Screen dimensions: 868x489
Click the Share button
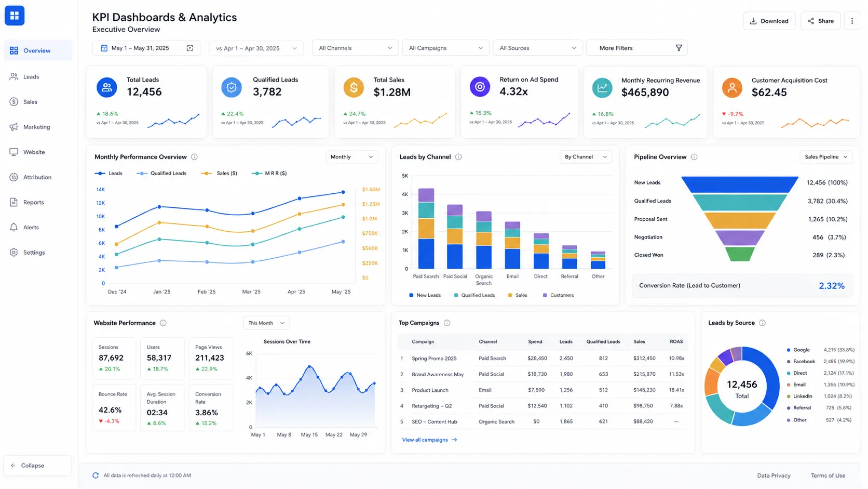pyautogui.click(x=820, y=21)
